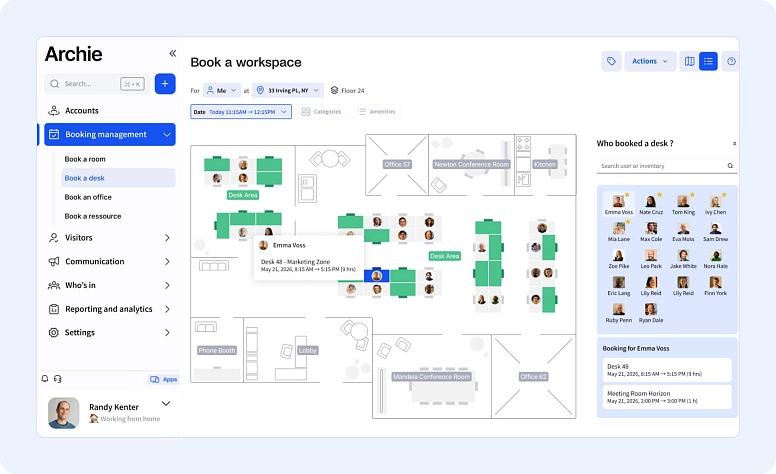Switch to floor map view
Viewport: 776px width, 474px height.
point(689,62)
